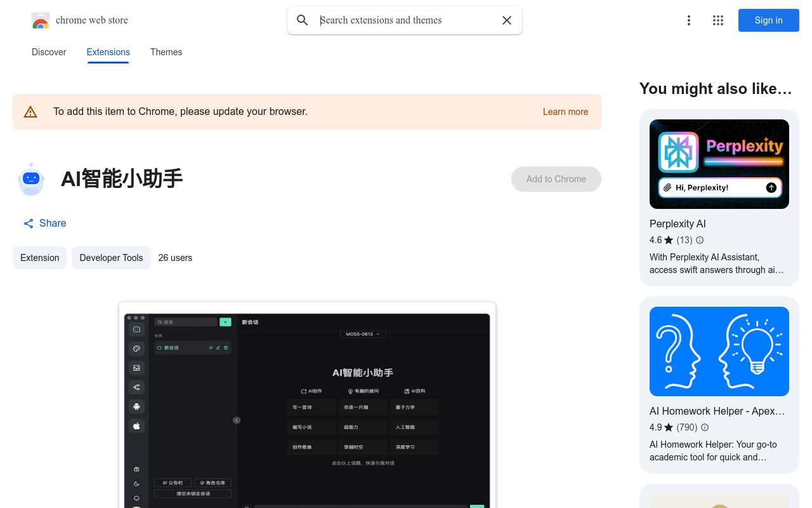Click info icon next to Perplexity rating

pos(700,240)
